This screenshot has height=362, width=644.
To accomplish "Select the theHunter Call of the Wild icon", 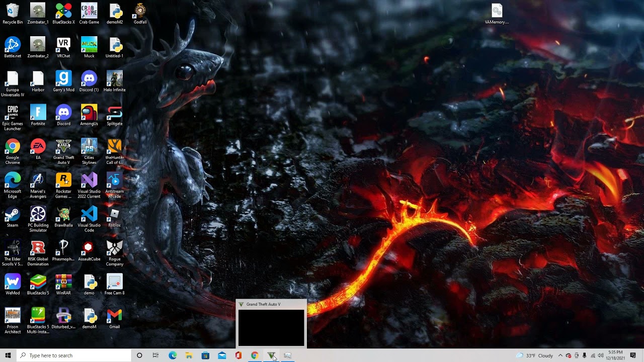I will click(114, 152).
